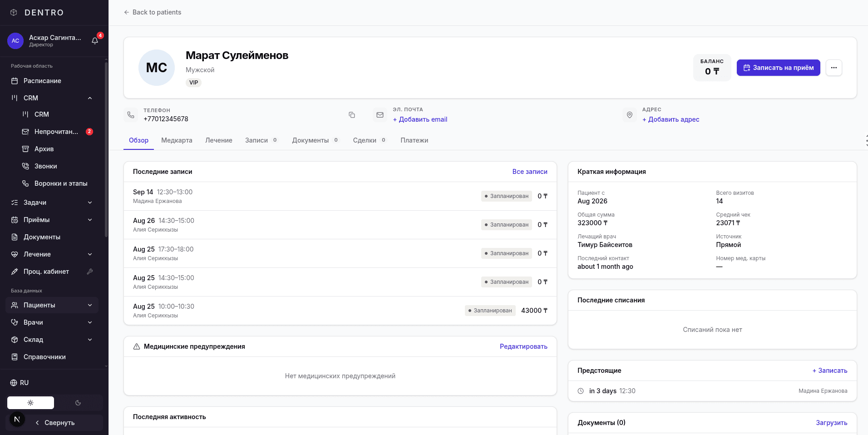
Task: Switch to the Медкарта tab
Action: (177, 140)
